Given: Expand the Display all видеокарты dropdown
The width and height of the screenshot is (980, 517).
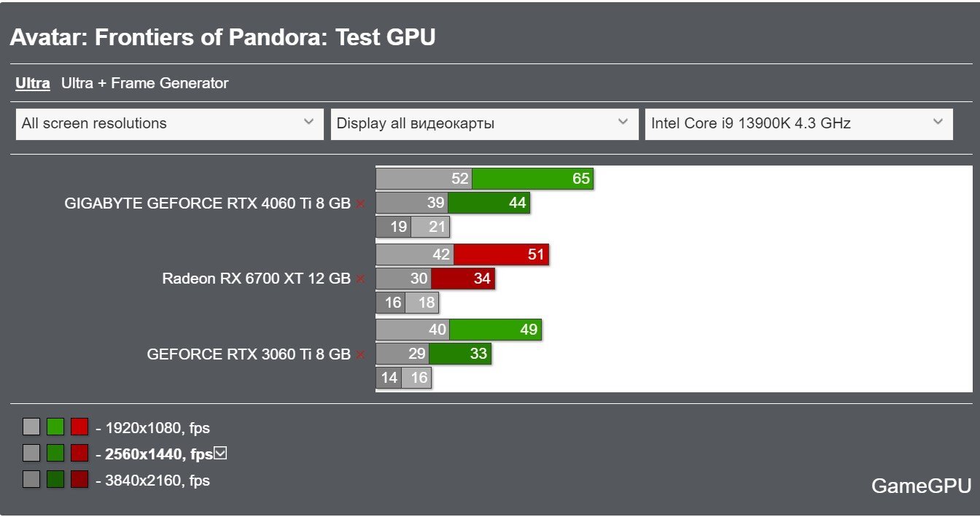Looking at the screenshot, I should (x=484, y=123).
